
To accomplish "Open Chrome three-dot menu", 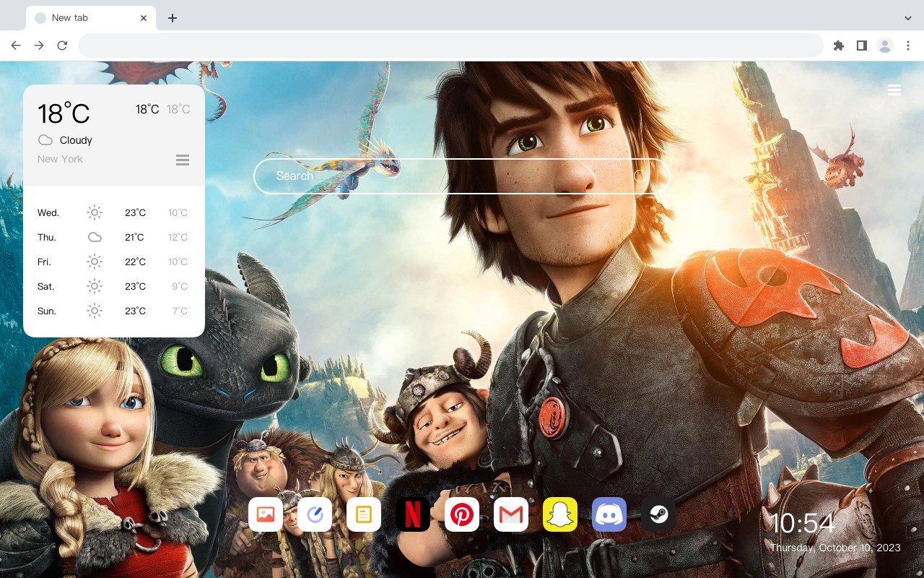I will [908, 46].
